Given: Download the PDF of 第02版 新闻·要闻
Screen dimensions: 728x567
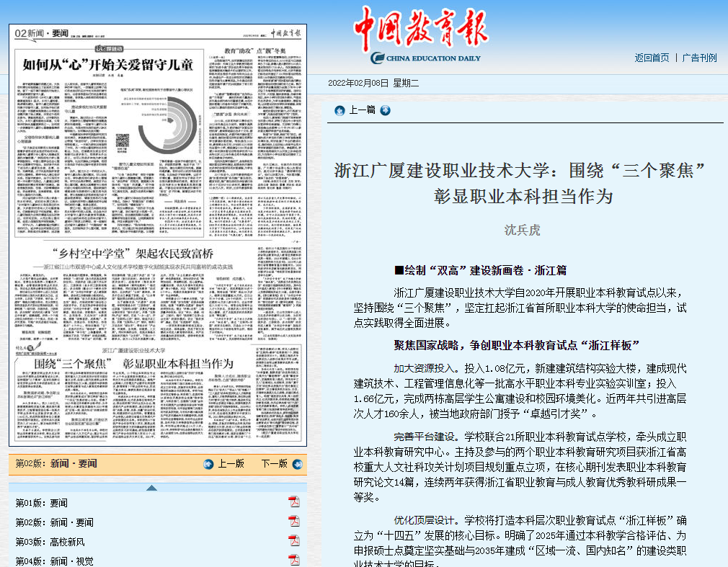Looking at the screenshot, I should pos(294,521).
